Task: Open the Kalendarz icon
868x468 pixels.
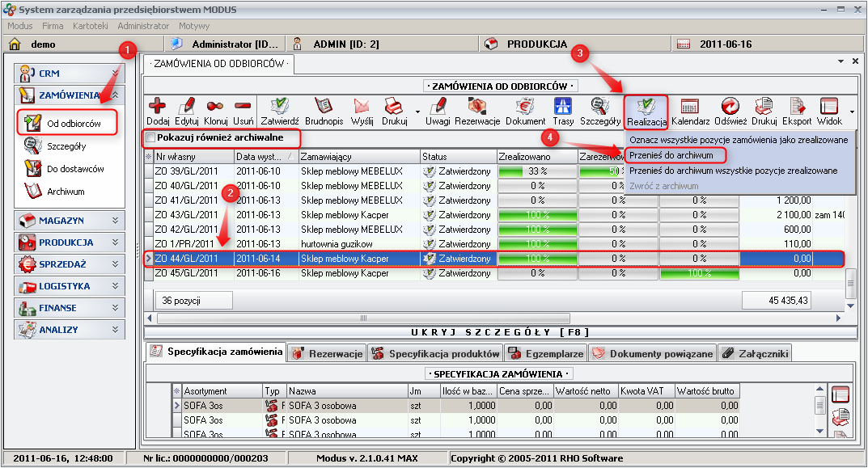Action: 688,111
